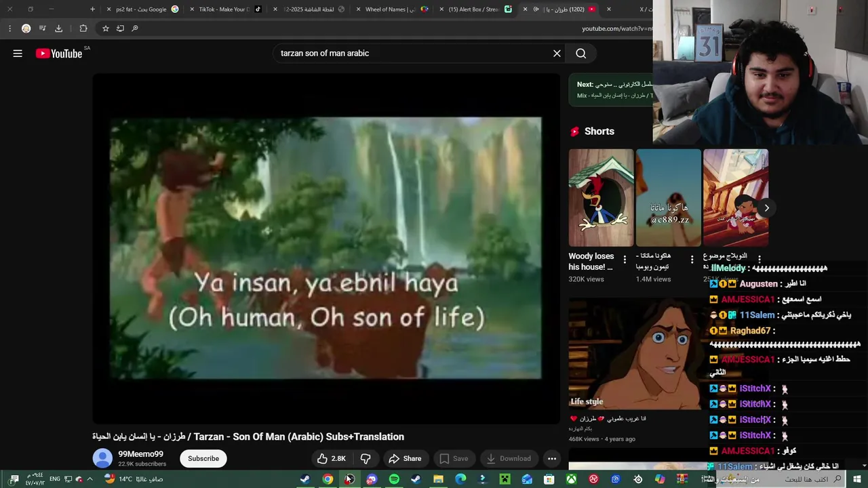This screenshot has width=868, height=488.
Task: Subscribe to the 99Meemo99 channel
Action: point(203,459)
